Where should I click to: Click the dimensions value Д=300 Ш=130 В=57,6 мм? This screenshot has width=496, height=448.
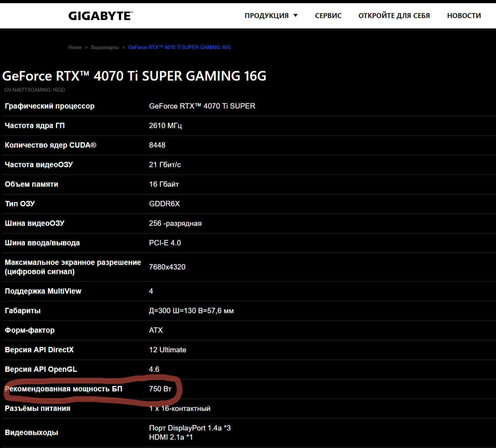pyautogui.click(x=191, y=311)
